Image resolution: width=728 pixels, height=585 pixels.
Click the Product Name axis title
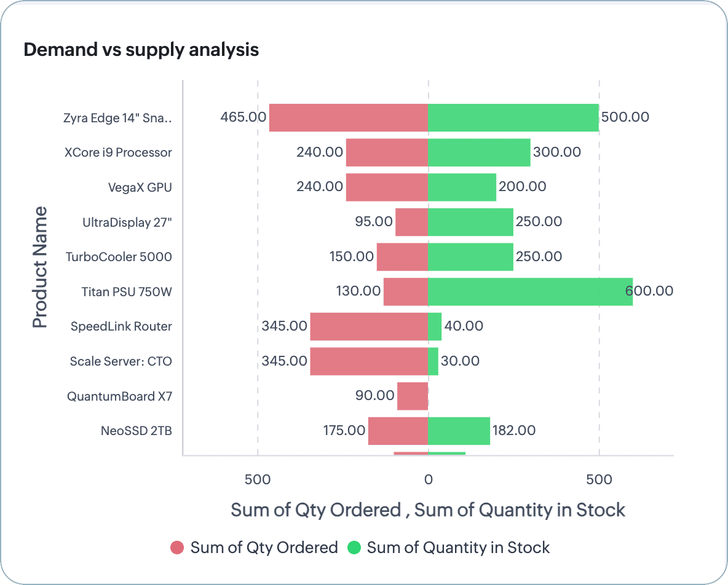click(x=40, y=267)
